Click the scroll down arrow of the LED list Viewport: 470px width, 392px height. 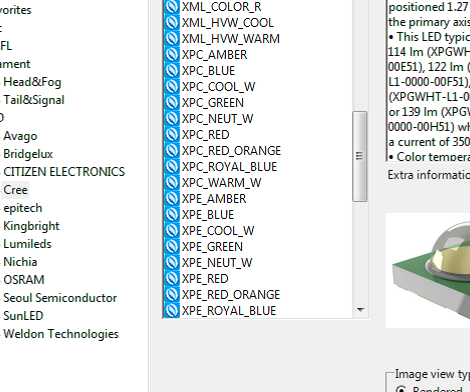(x=360, y=310)
